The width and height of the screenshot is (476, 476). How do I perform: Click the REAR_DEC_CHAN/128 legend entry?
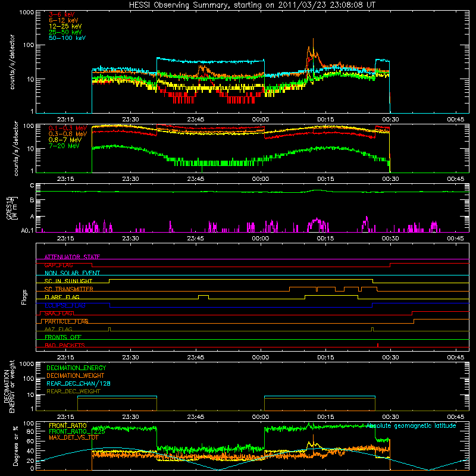point(79,383)
